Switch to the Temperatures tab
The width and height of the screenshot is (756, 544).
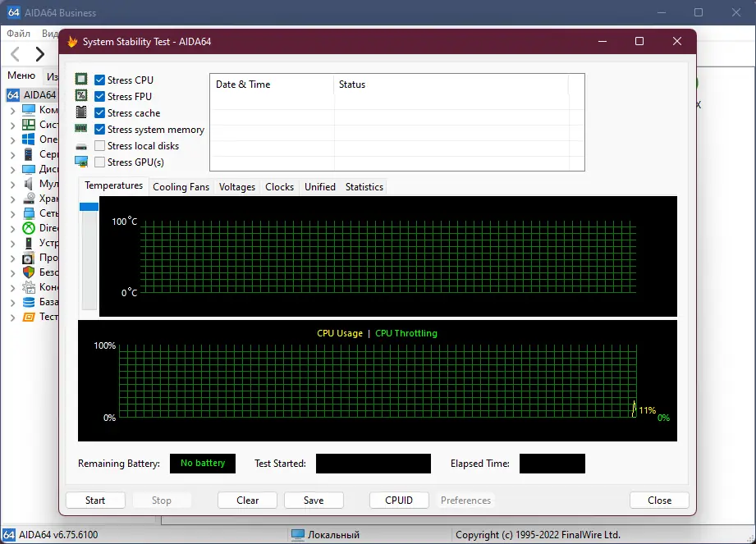tap(114, 185)
